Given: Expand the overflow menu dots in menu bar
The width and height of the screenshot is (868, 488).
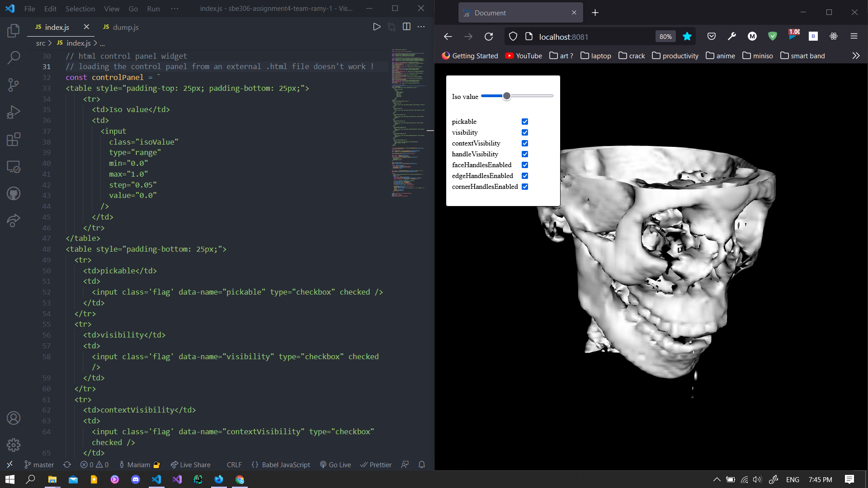Looking at the screenshot, I should [x=175, y=9].
